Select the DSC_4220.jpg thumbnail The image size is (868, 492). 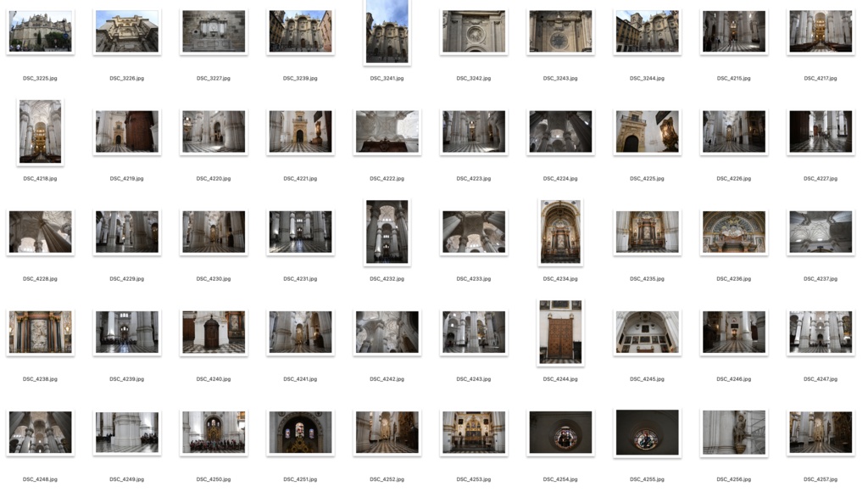pos(214,131)
